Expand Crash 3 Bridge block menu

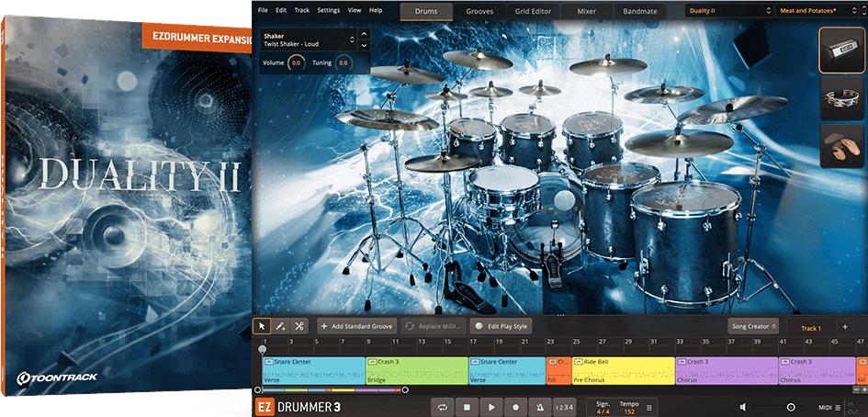pos(373,362)
